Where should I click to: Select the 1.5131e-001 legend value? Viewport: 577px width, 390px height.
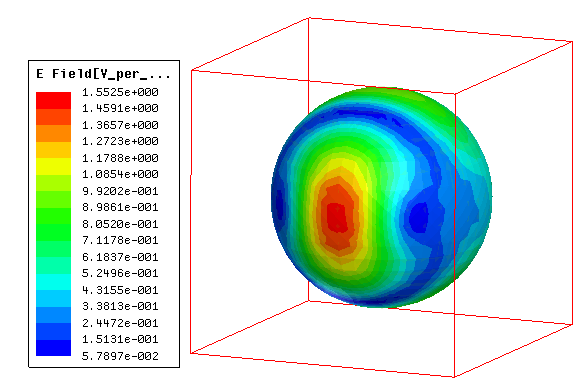[x=120, y=339]
